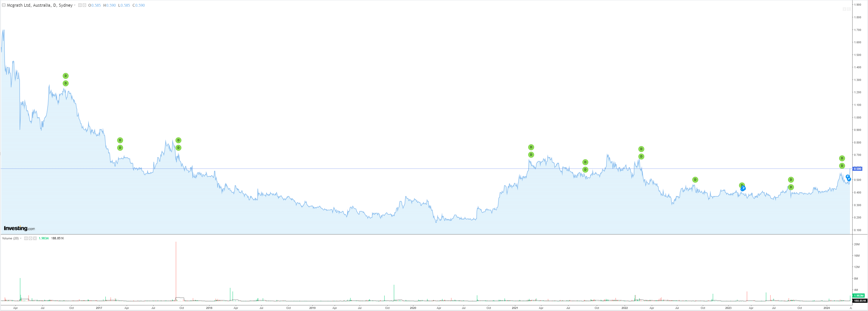This screenshot has height=311, width=868.
Task: Click 2016 dividend marker near 1.300
Action: tap(66, 76)
